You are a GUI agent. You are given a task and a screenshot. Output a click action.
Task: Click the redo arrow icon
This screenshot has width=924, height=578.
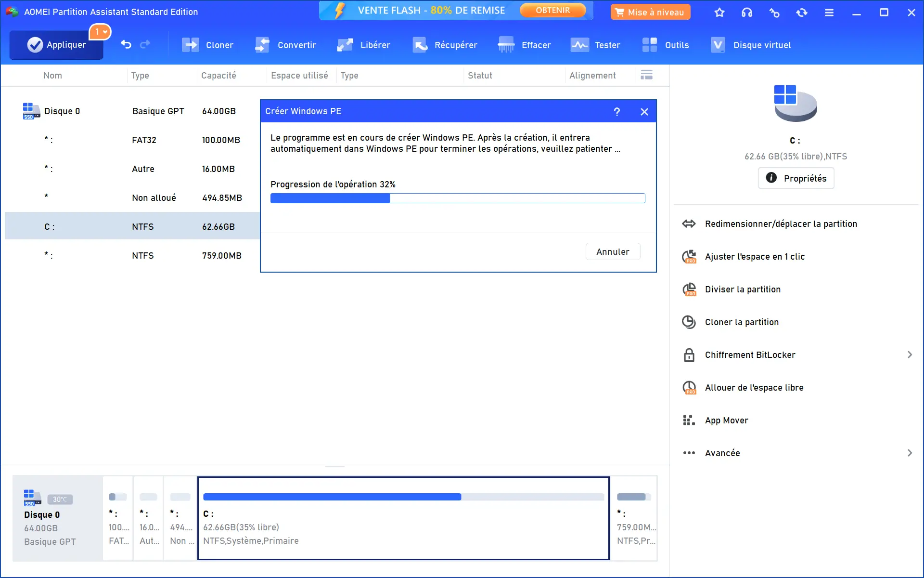[145, 45]
